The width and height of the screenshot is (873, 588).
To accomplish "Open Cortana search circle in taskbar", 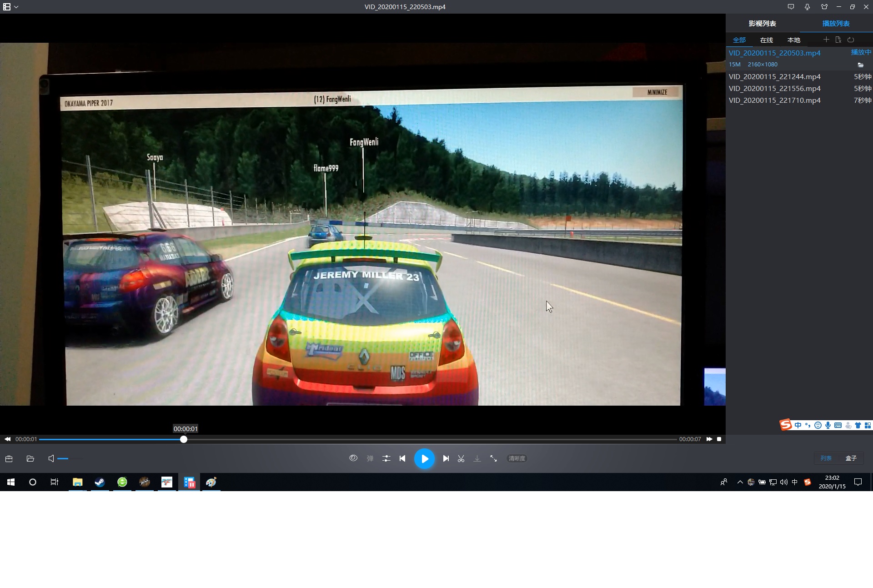I will point(33,482).
